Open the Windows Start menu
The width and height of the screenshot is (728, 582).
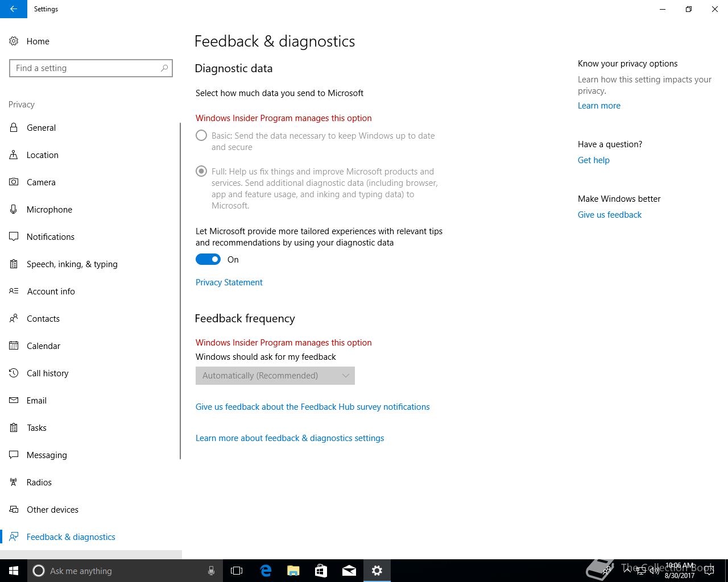(x=14, y=571)
